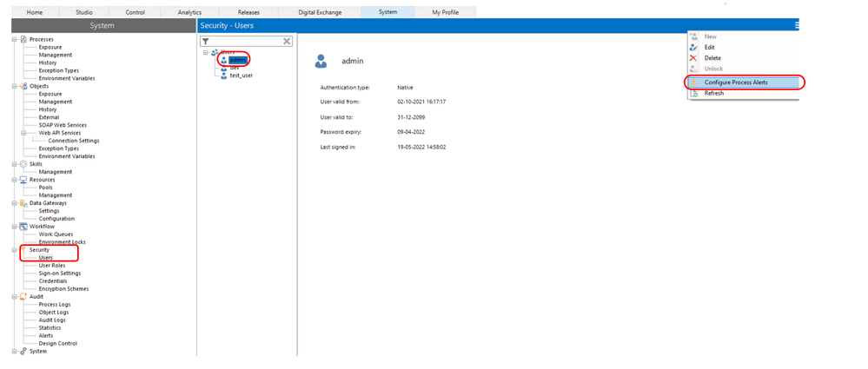Switch to the Studio tab
This screenshot has height=369, width=868.
pos(83,12)
